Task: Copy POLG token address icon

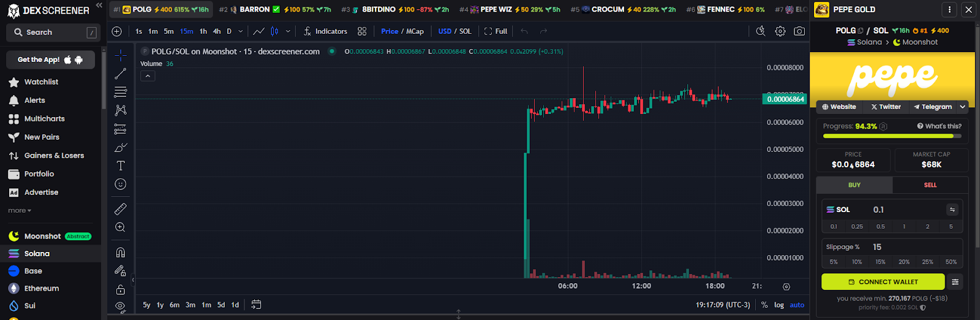Action: [x=861, y=31]
